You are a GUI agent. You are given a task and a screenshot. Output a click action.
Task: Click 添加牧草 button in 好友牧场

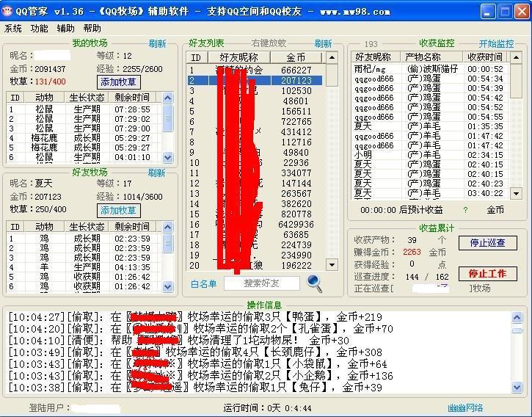point(118,211)
